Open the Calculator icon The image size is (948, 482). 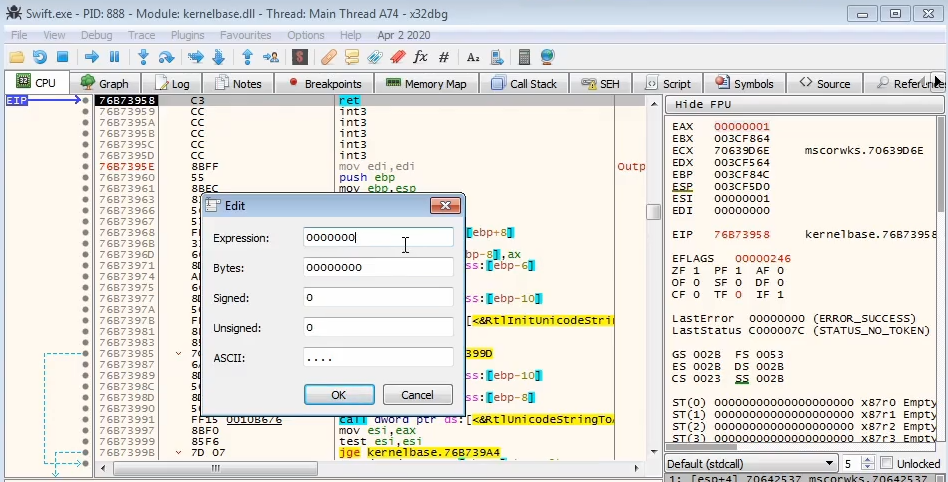click(524, 57)
